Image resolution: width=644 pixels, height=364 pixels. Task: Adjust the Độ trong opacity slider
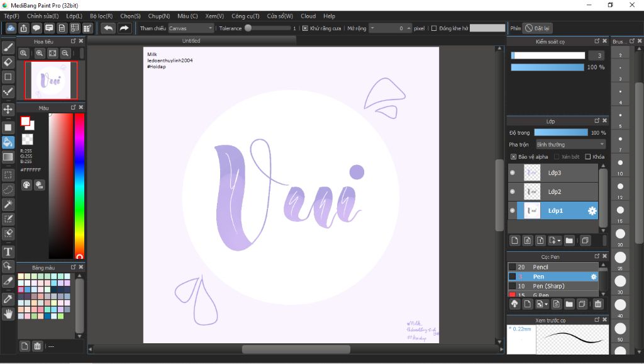point(561,132)
